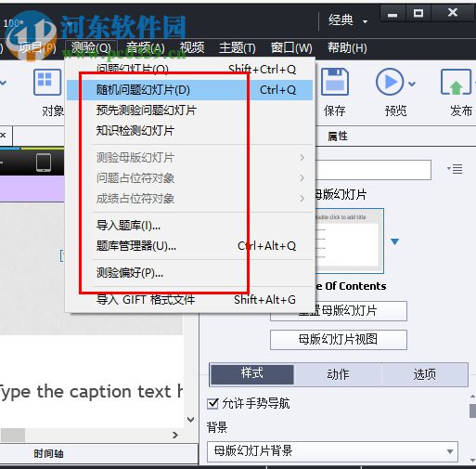
Task: Open the 测验(Q) menu
Action: [x=91, y=48]
